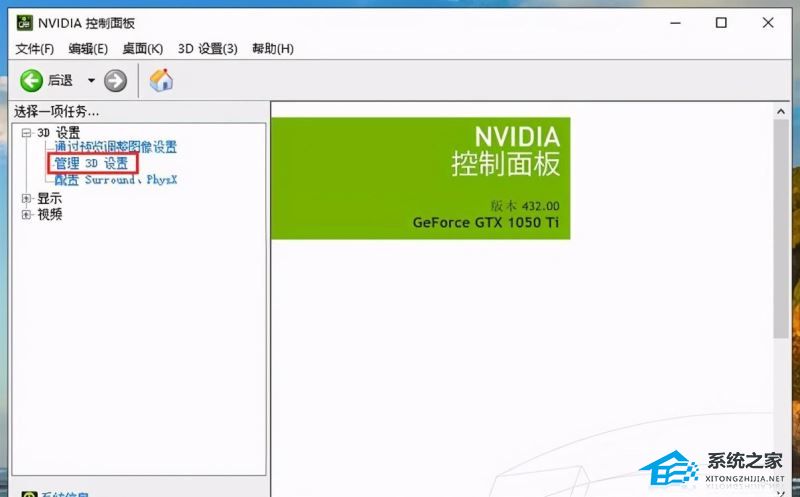
Task: Click the NVIDIA logo in title bar
Action: [x=24, y=23]
